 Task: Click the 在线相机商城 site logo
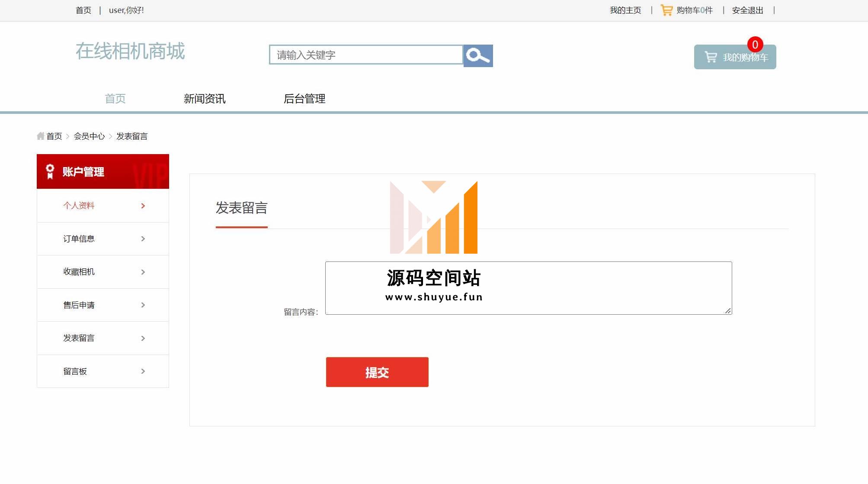click(x=130, y=51)
